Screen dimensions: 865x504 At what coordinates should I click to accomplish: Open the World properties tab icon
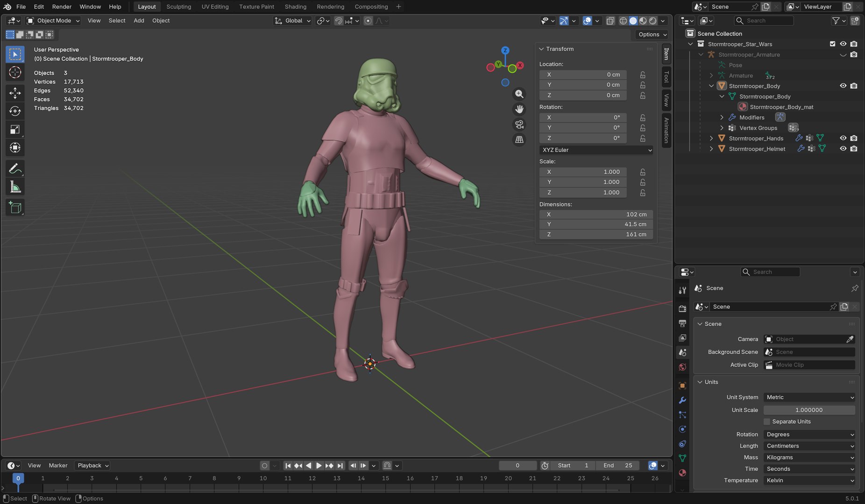pos(682,367)
